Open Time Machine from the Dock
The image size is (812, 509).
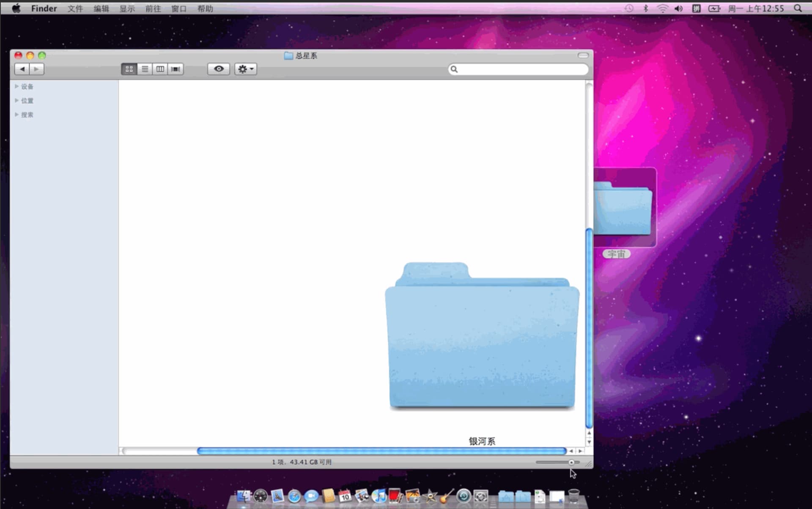click(x=464, y=496)
